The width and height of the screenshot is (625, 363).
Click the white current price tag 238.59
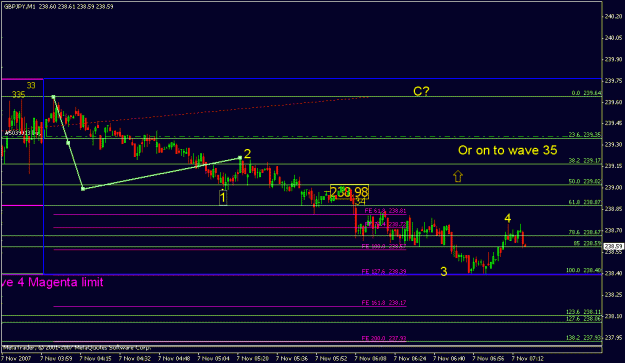click(x=614, y=247)
